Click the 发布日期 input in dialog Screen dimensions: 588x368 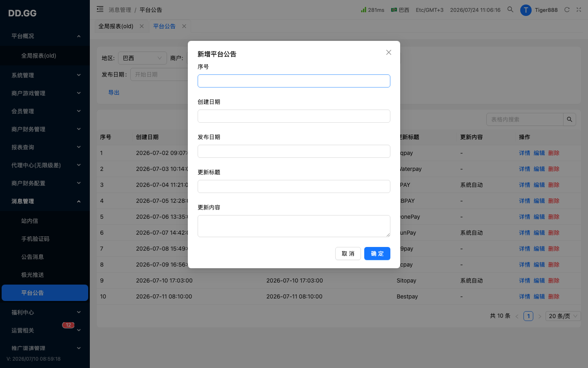[294, 151]
